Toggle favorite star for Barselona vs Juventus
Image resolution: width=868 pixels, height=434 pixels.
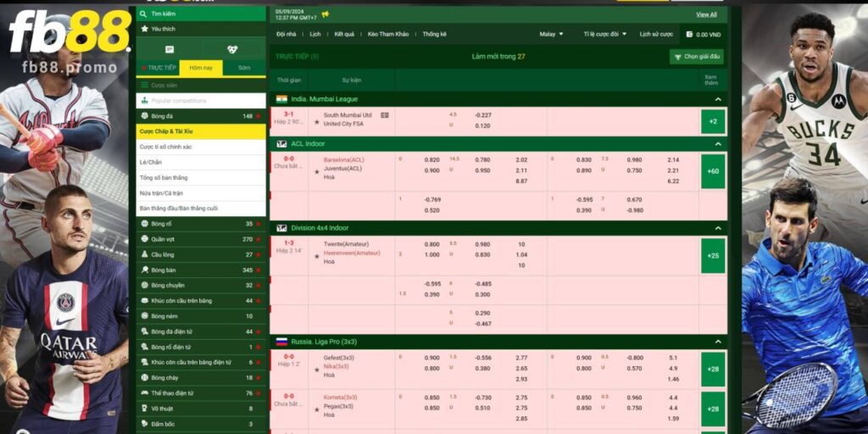[315, 170]
